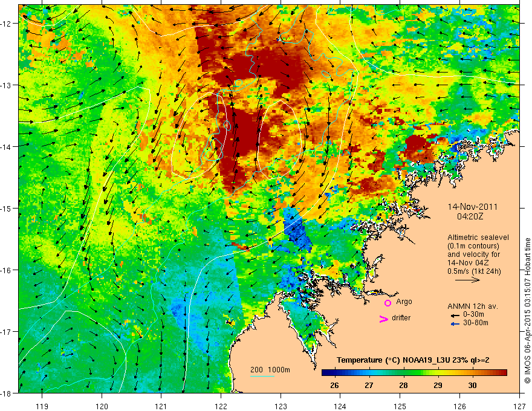Click longitude axis label 121
Viewport: 532px width, 411px height.
pos(161,406)
